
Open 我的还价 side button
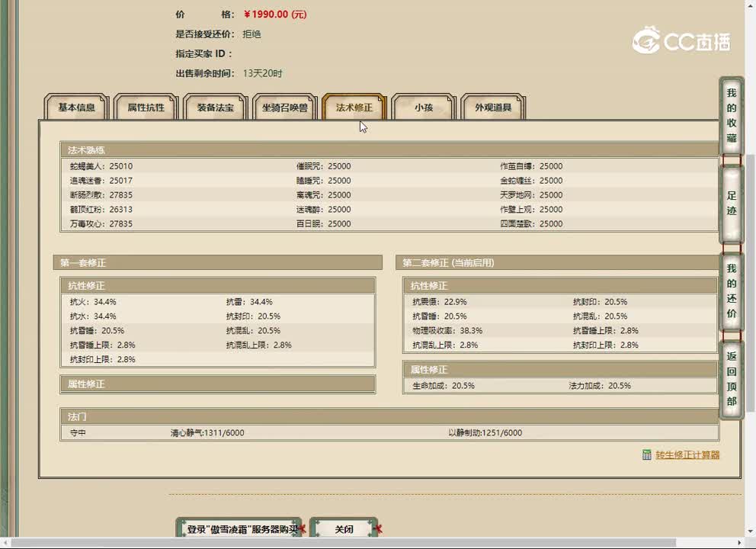(x=732, y=291)
